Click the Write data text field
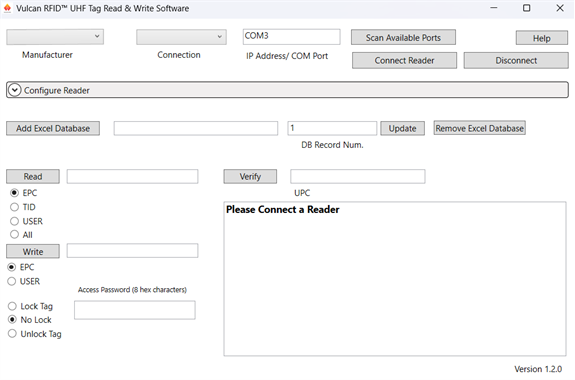The image size is (575, 380). pos(132,251)
